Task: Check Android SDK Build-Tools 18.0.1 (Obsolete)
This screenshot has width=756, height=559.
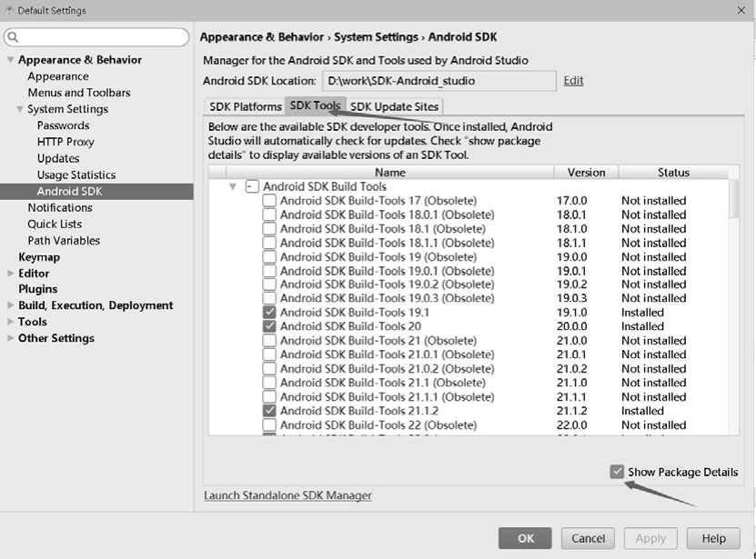Action: coord(269,215)
